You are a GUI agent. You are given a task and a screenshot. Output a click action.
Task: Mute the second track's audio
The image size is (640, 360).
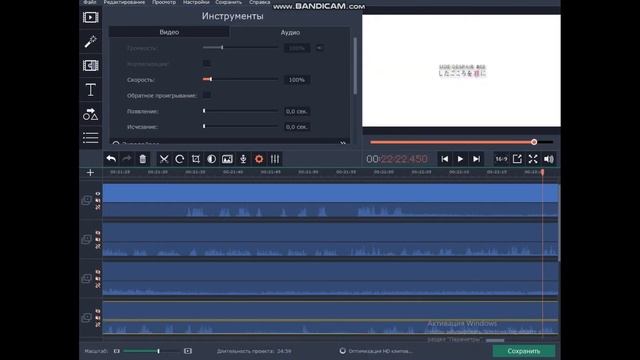point(98,240)
